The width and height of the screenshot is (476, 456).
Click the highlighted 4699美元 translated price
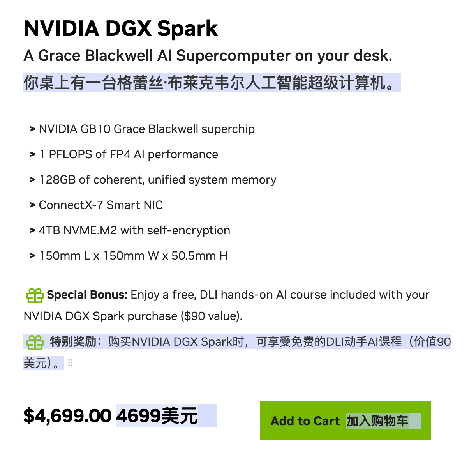(157, 415)
